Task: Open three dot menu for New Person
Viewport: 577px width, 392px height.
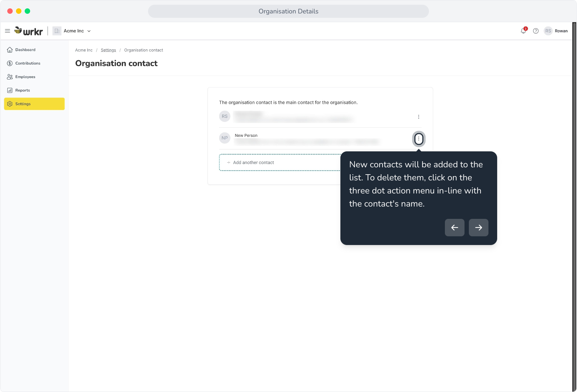Action: click(419, 139)
